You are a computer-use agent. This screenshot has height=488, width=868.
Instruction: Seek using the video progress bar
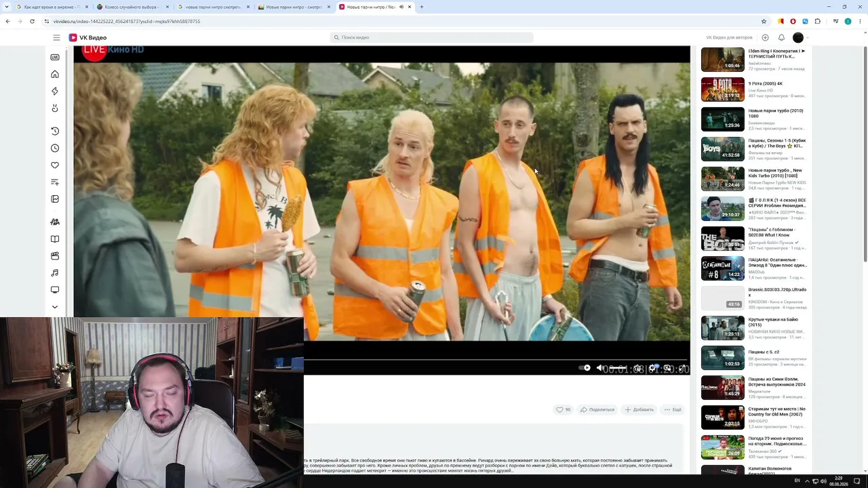(496, 360)
